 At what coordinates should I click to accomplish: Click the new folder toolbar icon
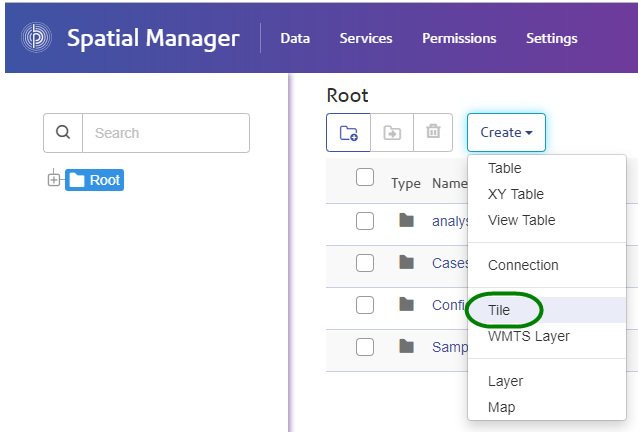click(x=348, y=132)
